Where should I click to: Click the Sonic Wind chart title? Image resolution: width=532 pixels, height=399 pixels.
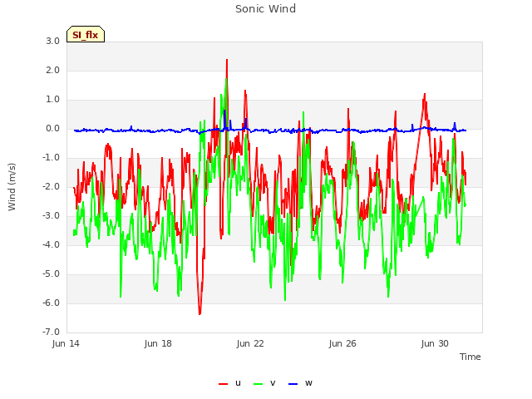coord(265,9)
